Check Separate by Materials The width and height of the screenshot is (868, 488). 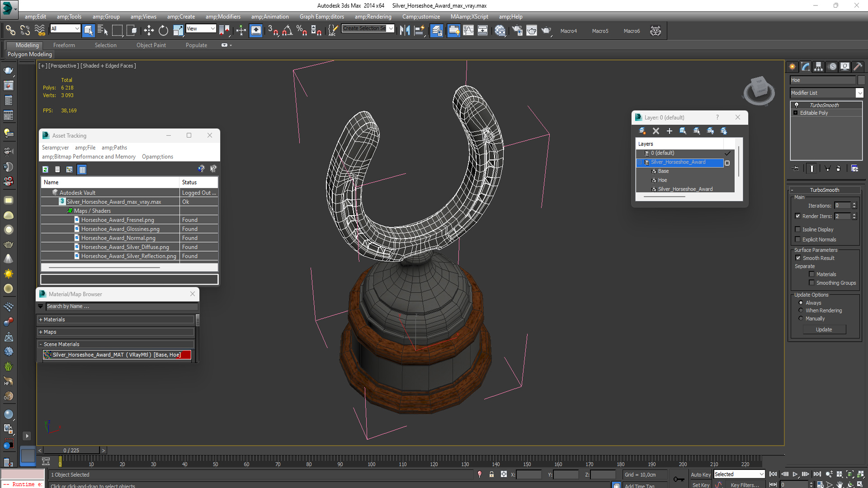point(811,274)
